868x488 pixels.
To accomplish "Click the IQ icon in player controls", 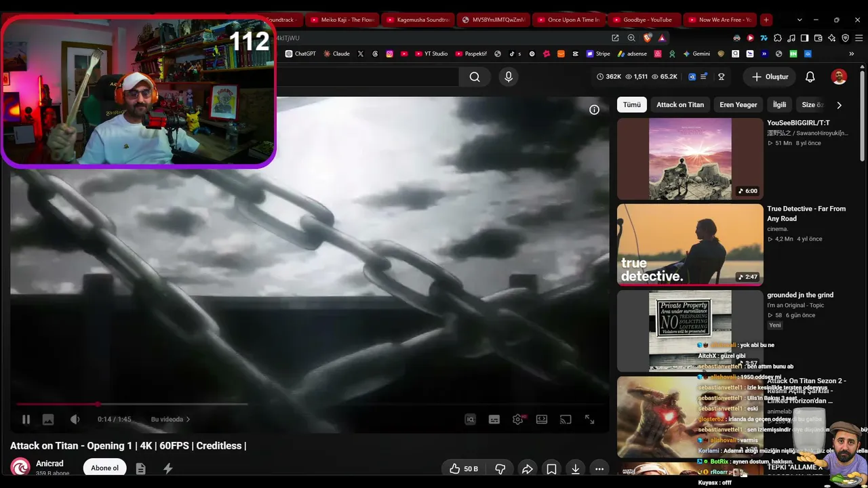I will pyautogui.click(x=471, y=420).
